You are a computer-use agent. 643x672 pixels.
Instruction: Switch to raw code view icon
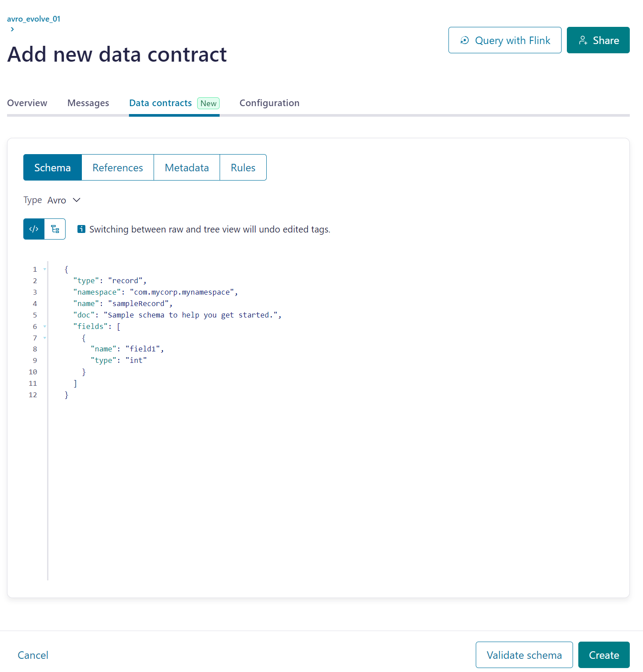point(34,229)
